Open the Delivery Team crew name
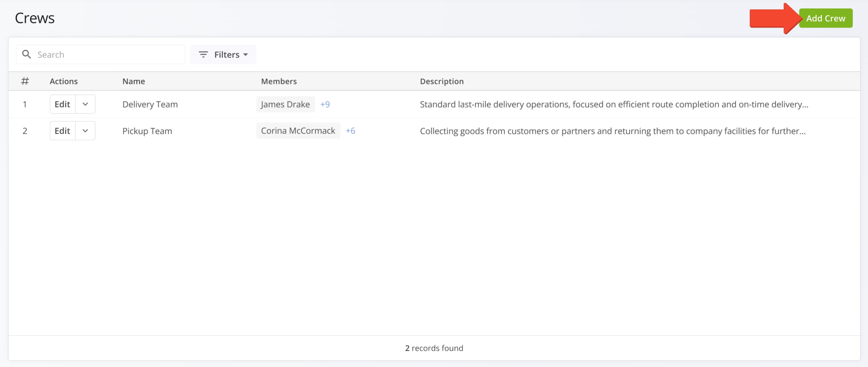 pos(150,104)
